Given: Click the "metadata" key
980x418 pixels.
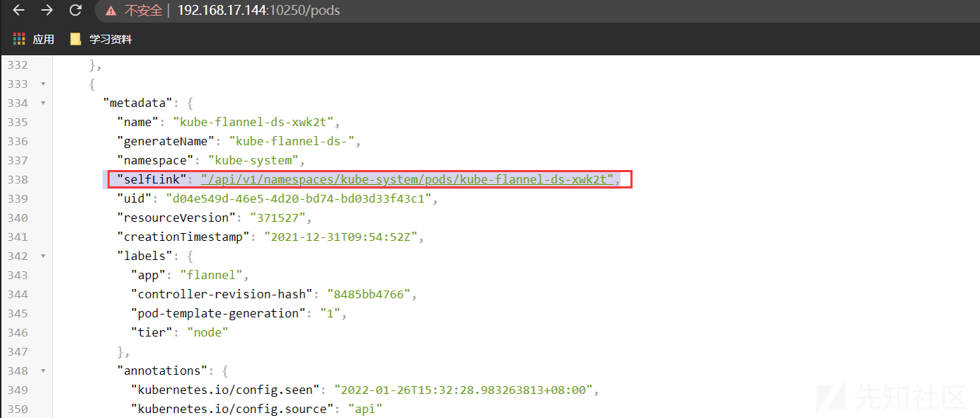Looking at the screenshot, I should [138, 103].
